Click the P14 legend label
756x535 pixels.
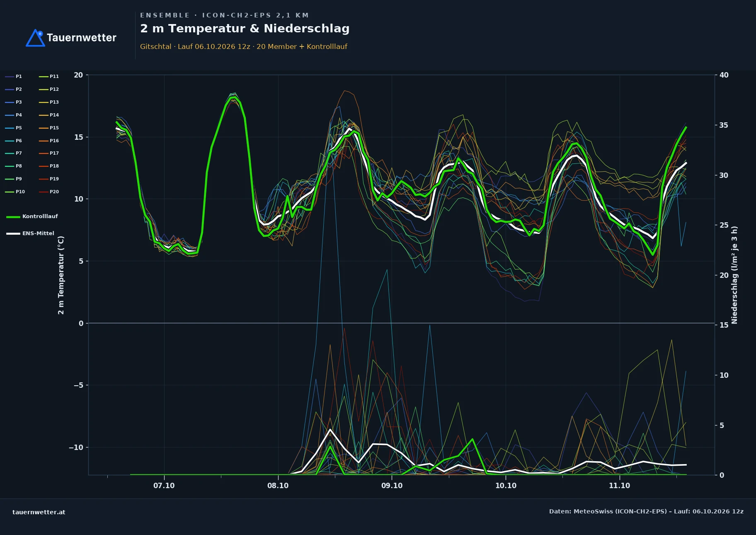(54, 115)
